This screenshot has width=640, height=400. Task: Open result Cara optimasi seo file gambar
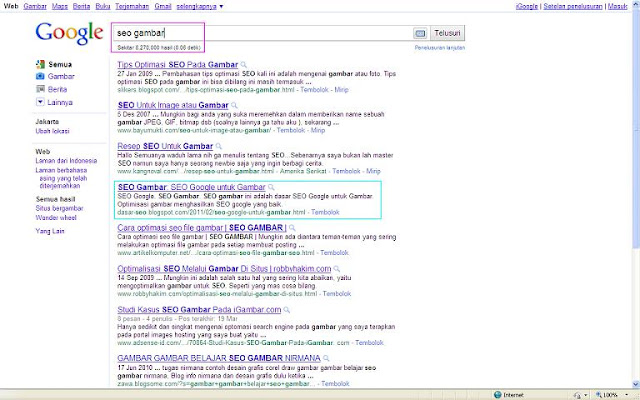point(202,228)
